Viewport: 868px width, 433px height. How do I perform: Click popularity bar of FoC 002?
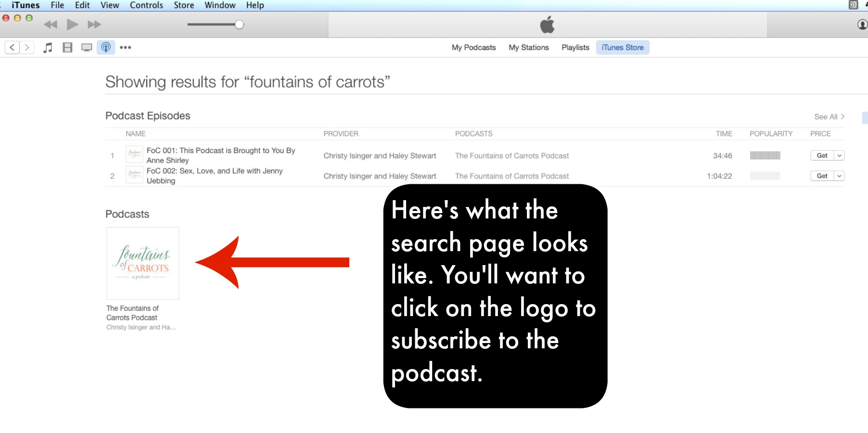pyautogui.click(x=765, y=176)
